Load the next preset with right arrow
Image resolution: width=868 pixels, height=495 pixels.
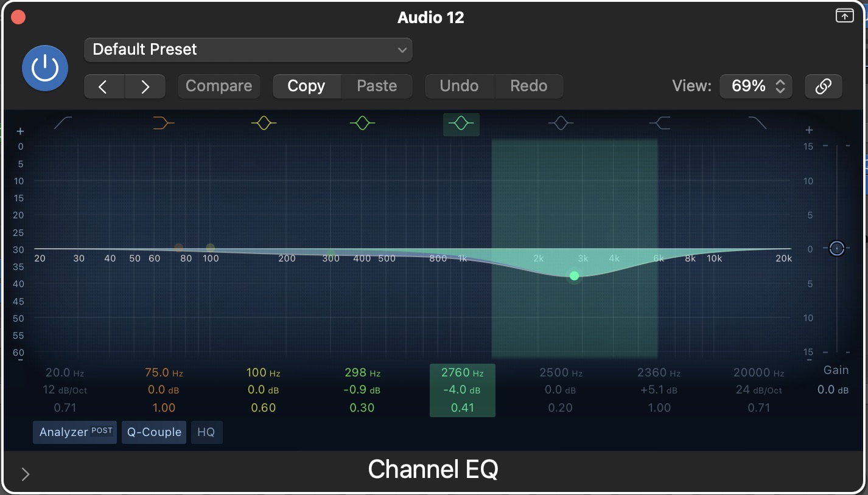(145, 86)
